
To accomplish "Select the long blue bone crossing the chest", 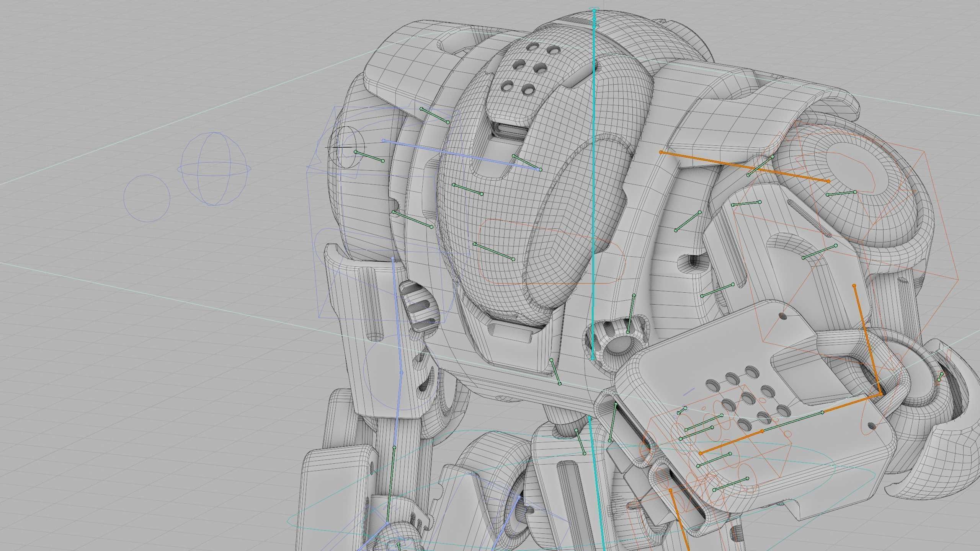I will [462, 155].
